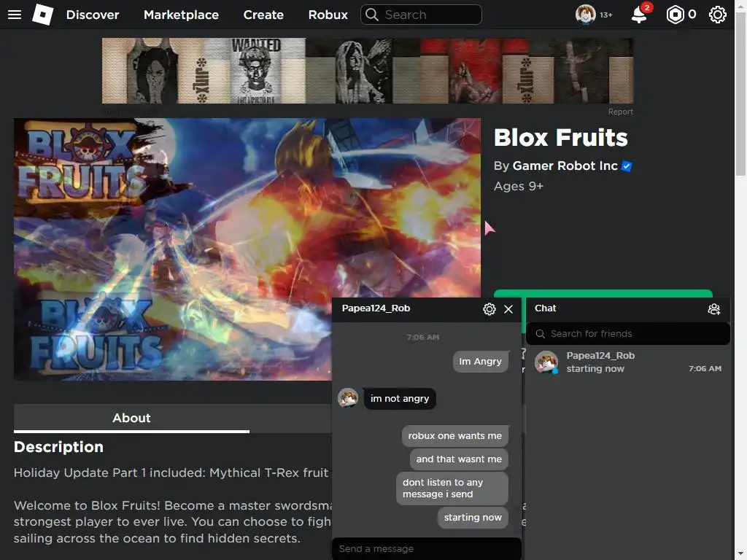Open the Robux menu item

pos(328,15)
